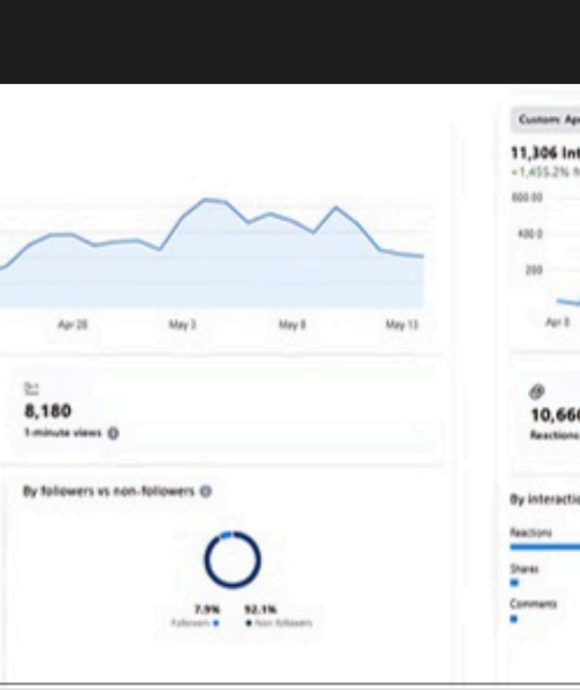The image size is (580, 690).
Task: Click the followers donut chart
Action: (x=232, y=560)
